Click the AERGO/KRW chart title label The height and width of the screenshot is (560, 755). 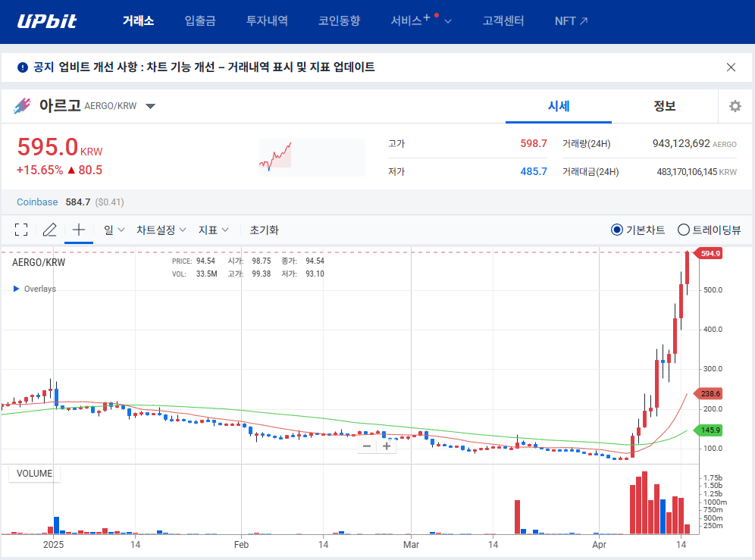click(x=39, y=262)
